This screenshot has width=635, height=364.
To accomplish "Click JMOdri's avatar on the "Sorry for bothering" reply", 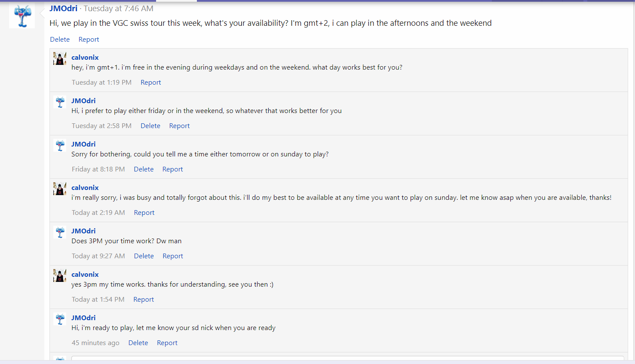I will coord(60,145).
